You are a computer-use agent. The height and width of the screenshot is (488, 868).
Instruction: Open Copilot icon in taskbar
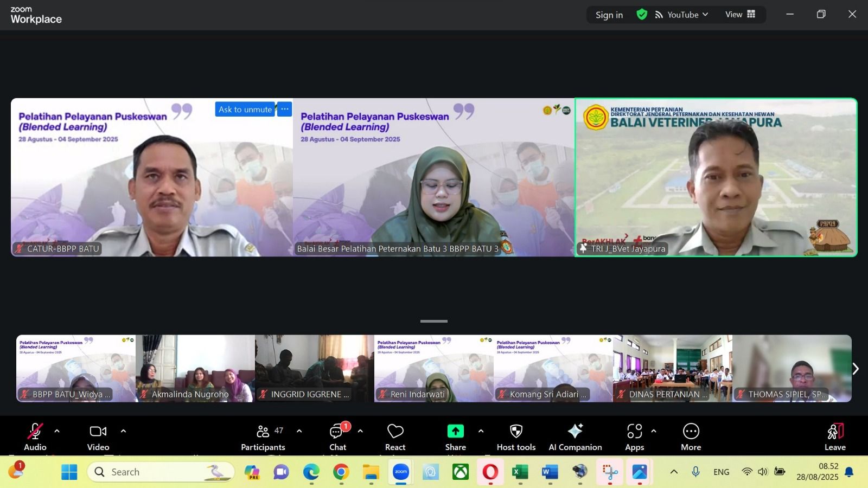click(x=252, y=472)
